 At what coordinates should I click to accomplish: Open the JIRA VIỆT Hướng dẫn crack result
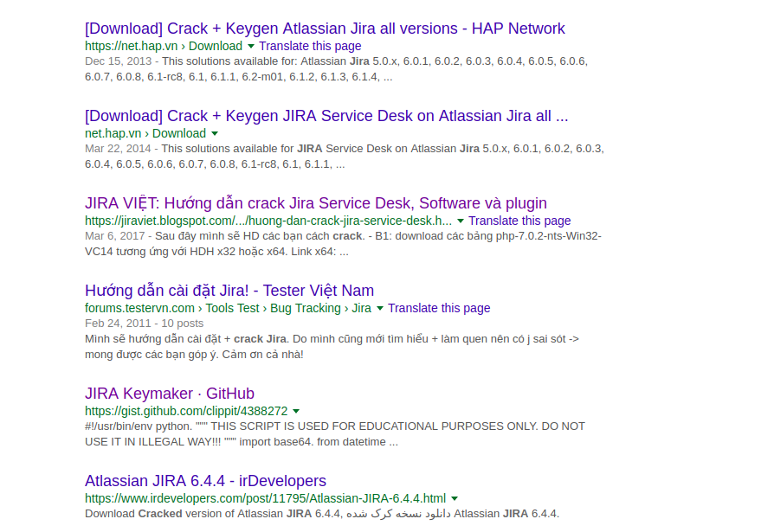click(316, 203)
